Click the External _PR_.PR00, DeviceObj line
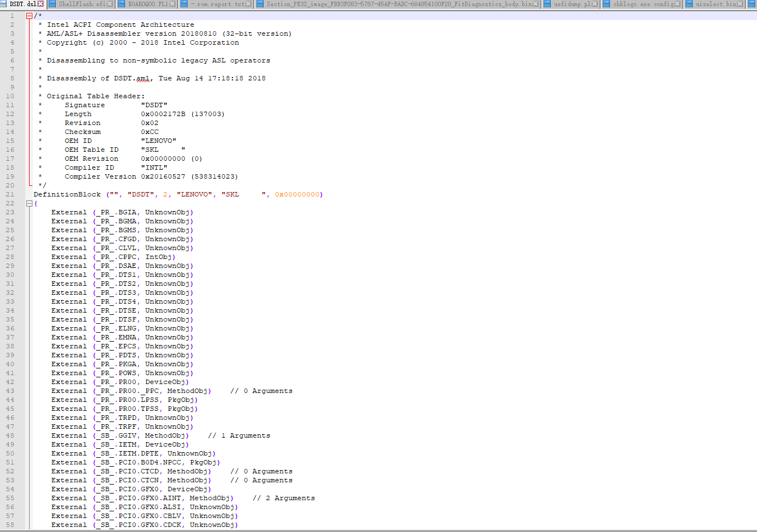The height and width of the screenshot is (532, 757). click(x=120, y=382)
